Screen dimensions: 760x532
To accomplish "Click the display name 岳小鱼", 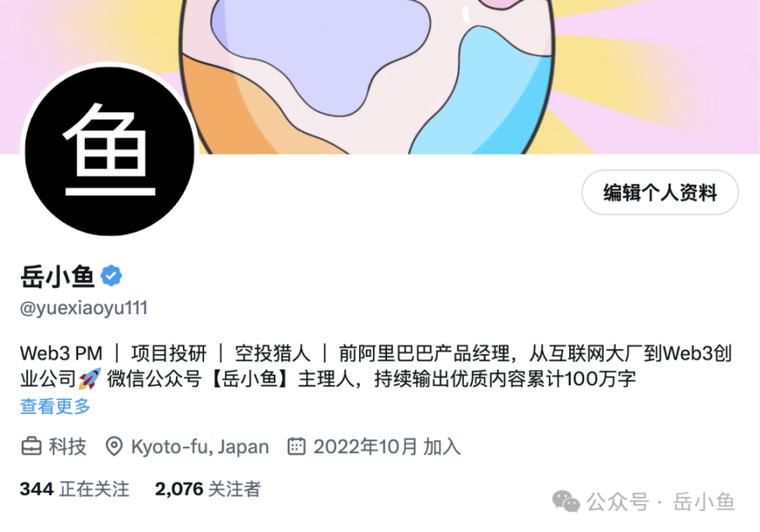I will 57,277.
